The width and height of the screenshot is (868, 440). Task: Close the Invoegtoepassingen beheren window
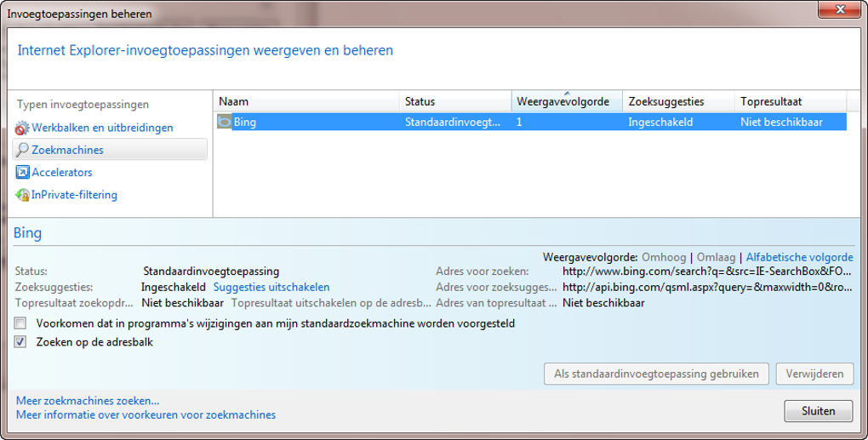tap(839, 9)
